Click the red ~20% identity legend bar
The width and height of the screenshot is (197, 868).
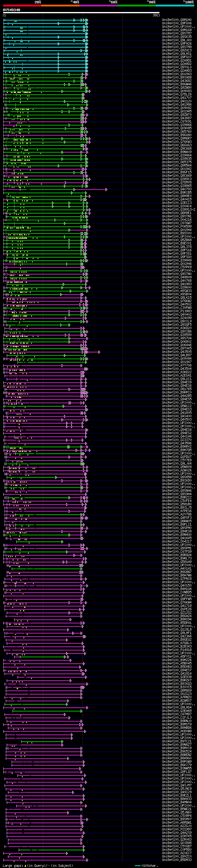pyautogui.click(x=22, y=6)
